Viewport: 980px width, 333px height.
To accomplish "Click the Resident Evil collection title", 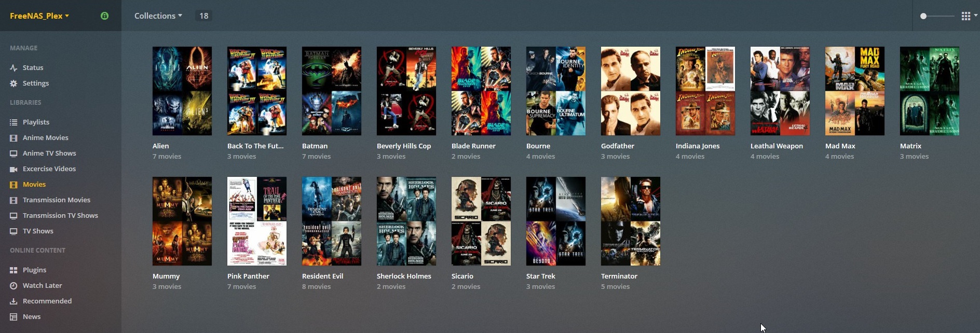I will [x=323, y=276].
